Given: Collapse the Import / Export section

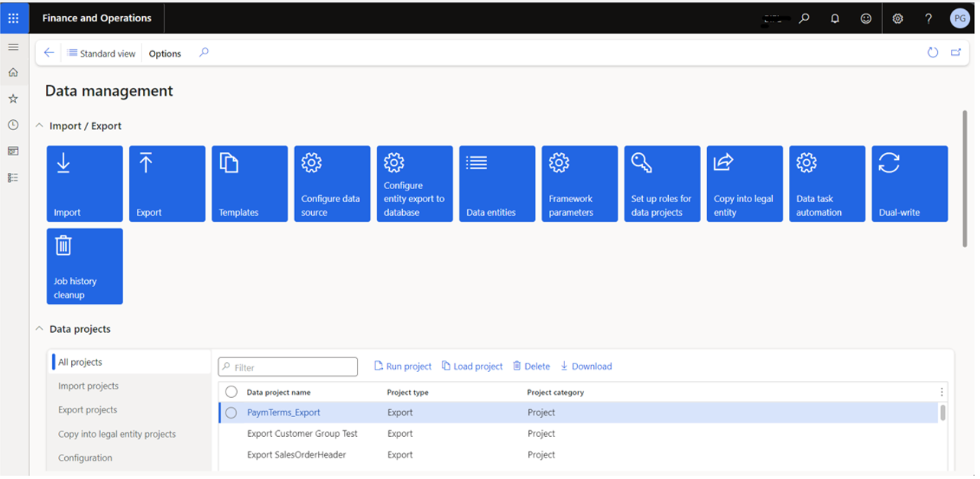Looking at the screenshot, I should [x=40, y=126].
